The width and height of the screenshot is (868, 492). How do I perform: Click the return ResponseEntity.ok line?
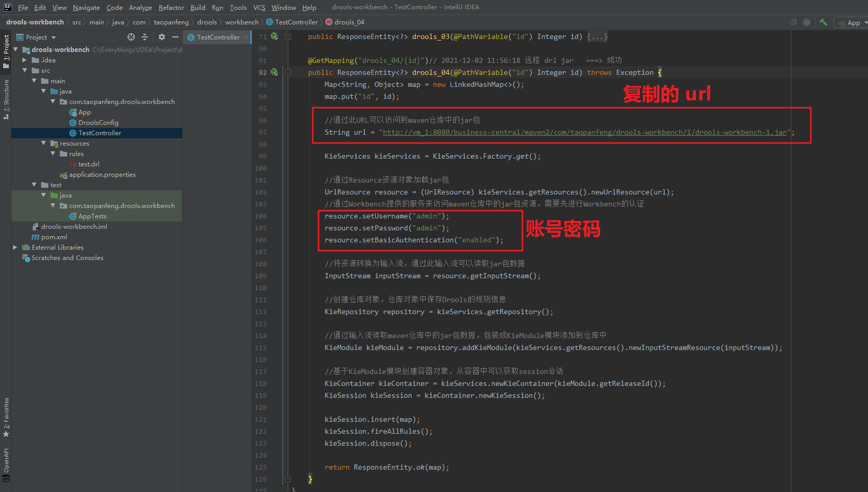click(x=387, y=467)
